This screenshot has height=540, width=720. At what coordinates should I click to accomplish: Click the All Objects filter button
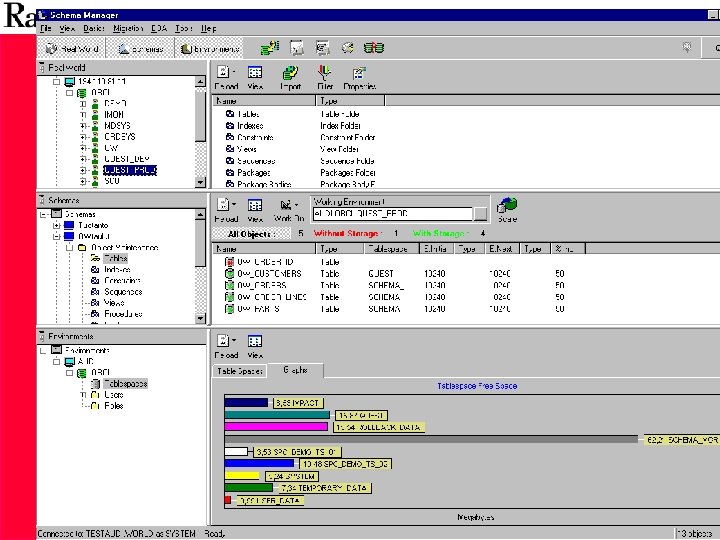coord(250,233)
